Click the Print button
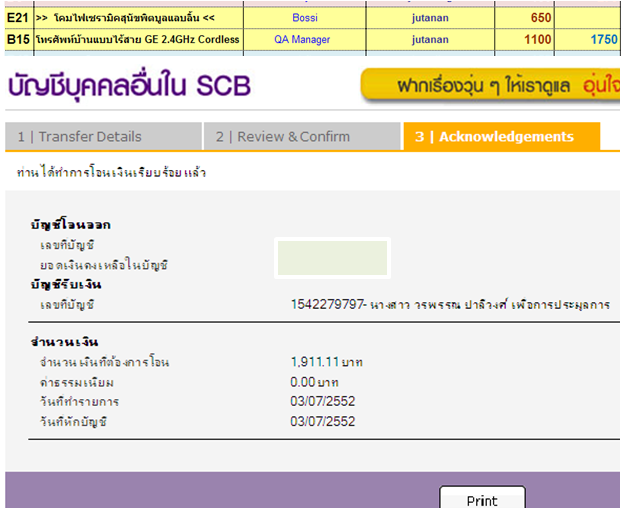 (482, 497)
